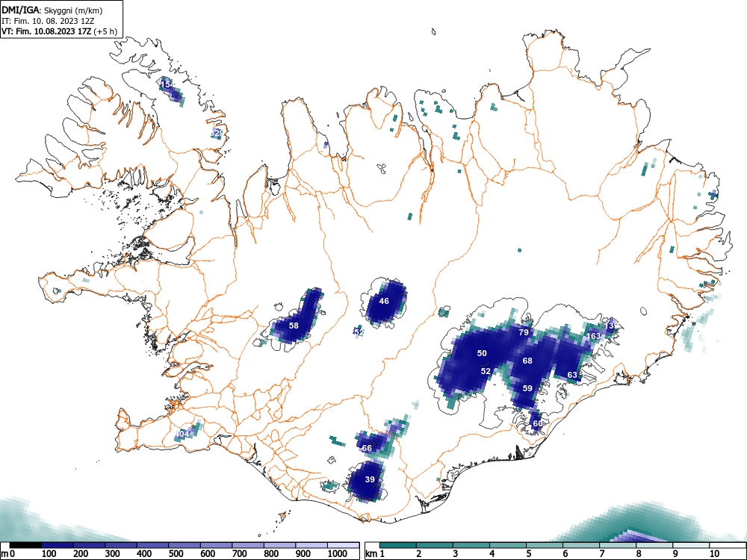Click the title "DMI/IGA: Skyggni (m/km)"
Viewport: 747px width, 560px height.
coord(52,10)
